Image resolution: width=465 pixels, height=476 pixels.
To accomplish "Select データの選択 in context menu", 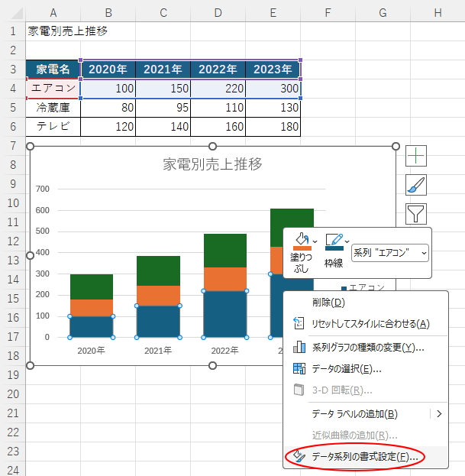I will coord(347,368).
